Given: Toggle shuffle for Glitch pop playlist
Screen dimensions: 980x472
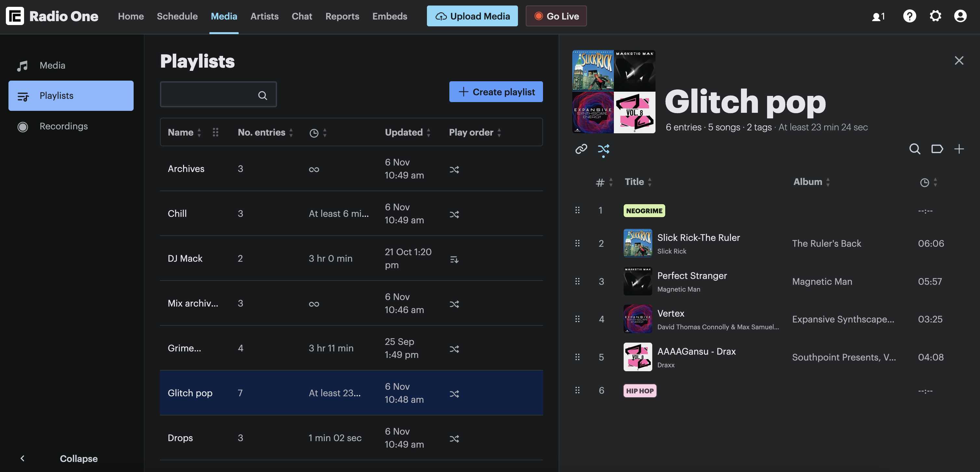Looking at the screenshot, I should pyautogui.click(x=603, y=149).
